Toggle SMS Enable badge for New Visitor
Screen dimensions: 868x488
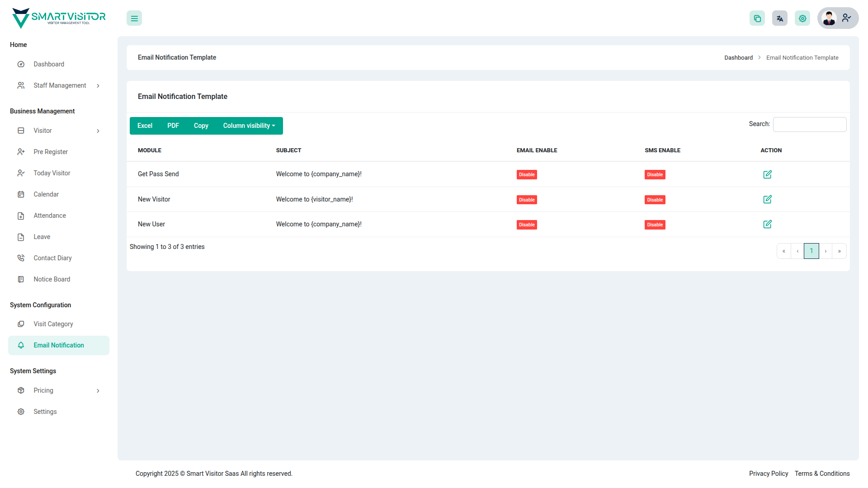click(655, 200)
